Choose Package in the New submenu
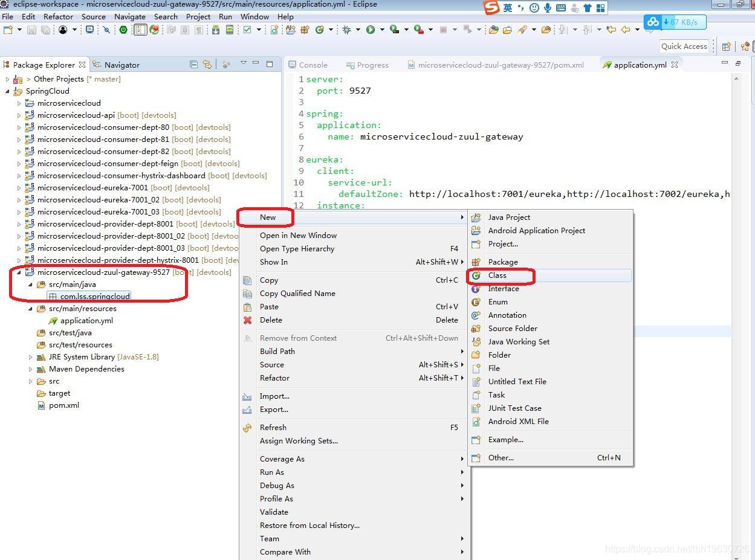Screen dimensions: 755x560 pyautogui.click(x=550, y=262)
